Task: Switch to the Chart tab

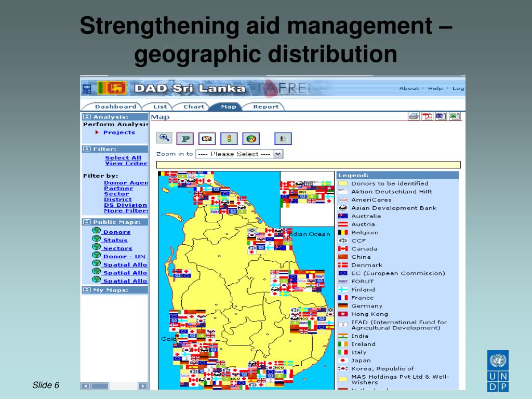Action: pos(194,107)
